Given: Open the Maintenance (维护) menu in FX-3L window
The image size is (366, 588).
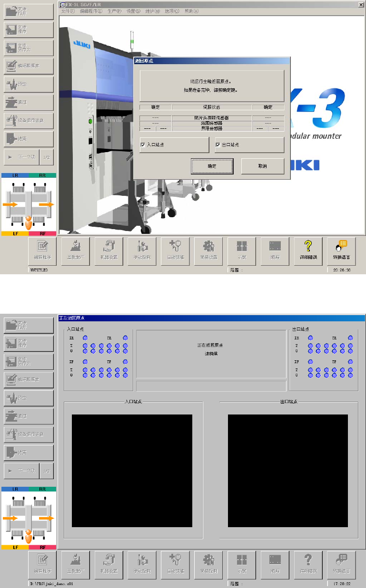Looking at the screenshot, I should [153, 10].
